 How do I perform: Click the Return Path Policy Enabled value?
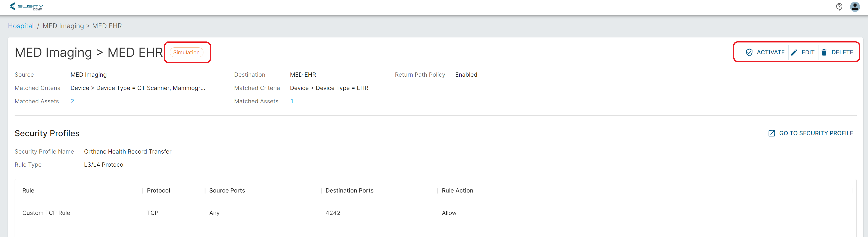coord(466,75)
